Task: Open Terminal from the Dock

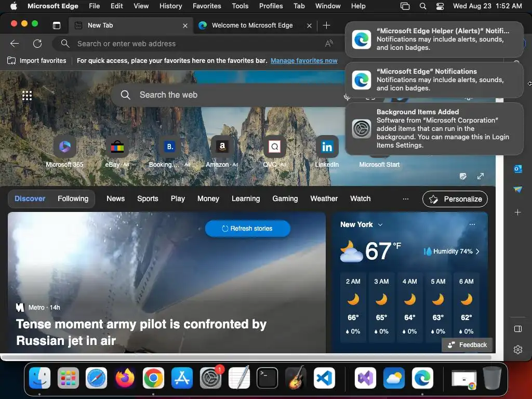Action: pos(268,378)
